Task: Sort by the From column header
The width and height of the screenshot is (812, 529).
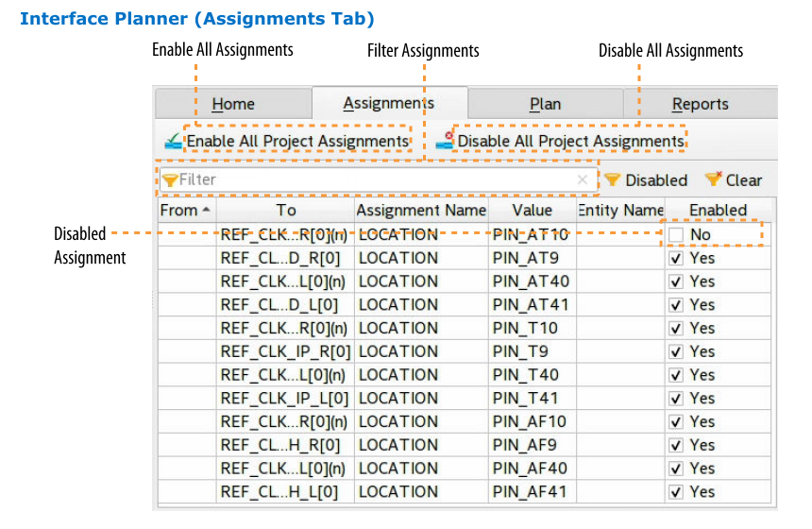Action: pos(185,210)
